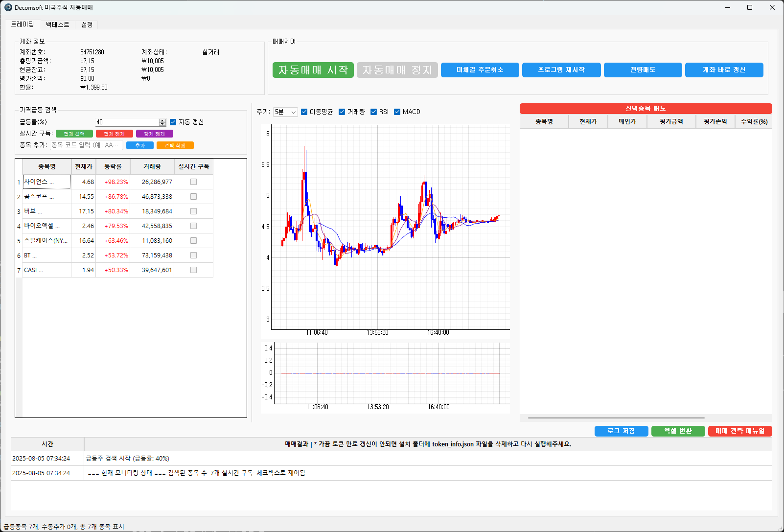The width and height of the screenshot is (784, 532).
Task: Click price cell 17.15 for 버브
Action: coord(84,211)
